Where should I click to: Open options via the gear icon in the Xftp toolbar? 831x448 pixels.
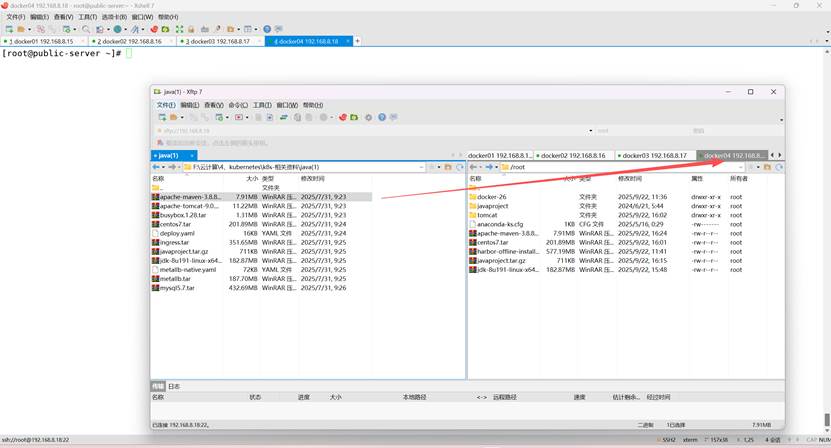point(369,117)
